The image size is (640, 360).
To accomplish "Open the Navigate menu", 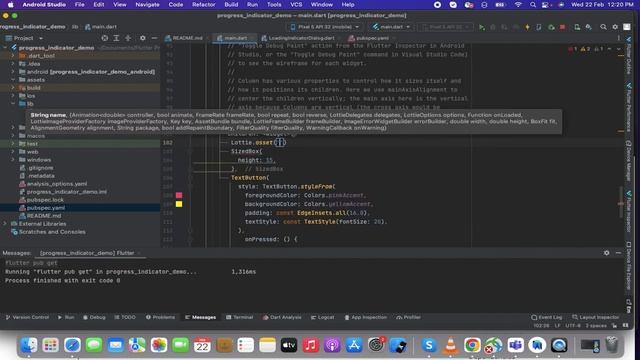I will [x=147, y=4].
